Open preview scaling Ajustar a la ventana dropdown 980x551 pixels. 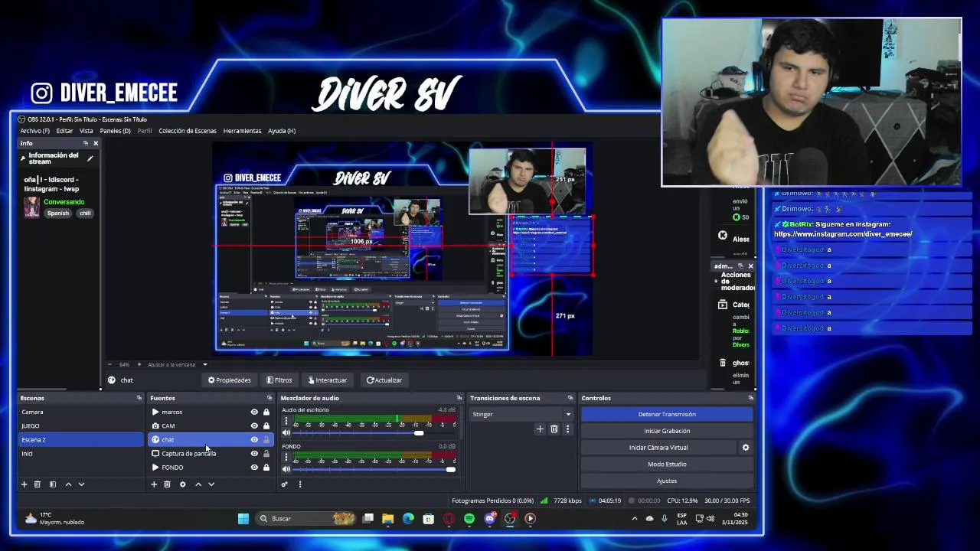[177, 364]
